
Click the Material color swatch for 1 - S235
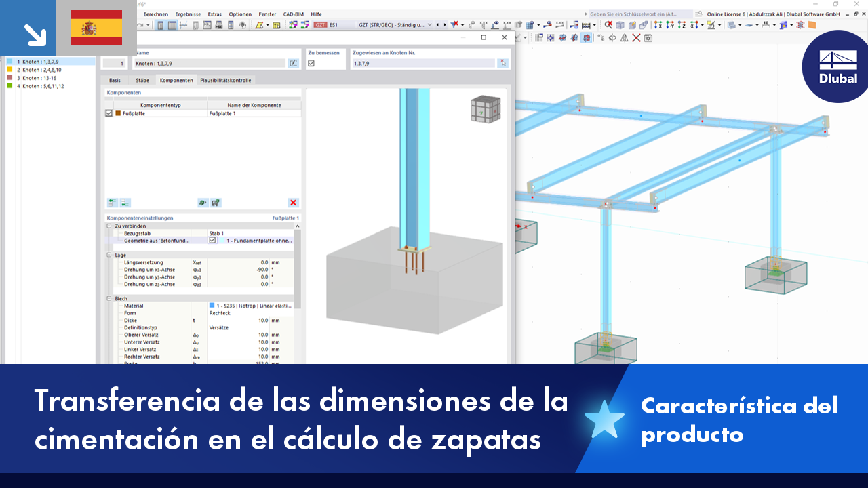click(x=212, y=306)
